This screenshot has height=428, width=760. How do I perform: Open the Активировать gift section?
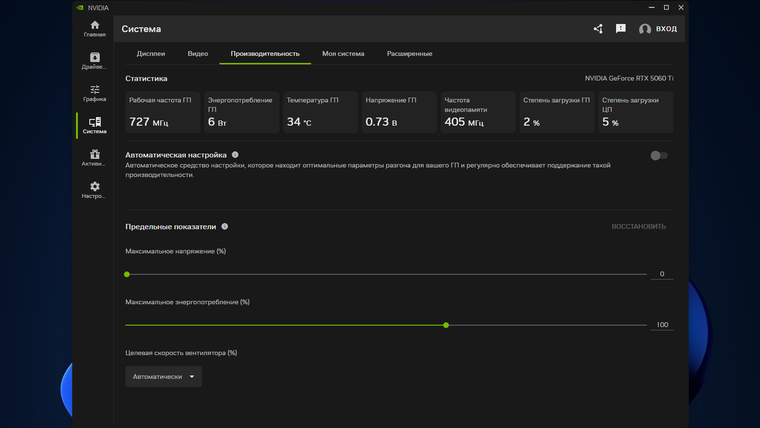click(95, 158)
